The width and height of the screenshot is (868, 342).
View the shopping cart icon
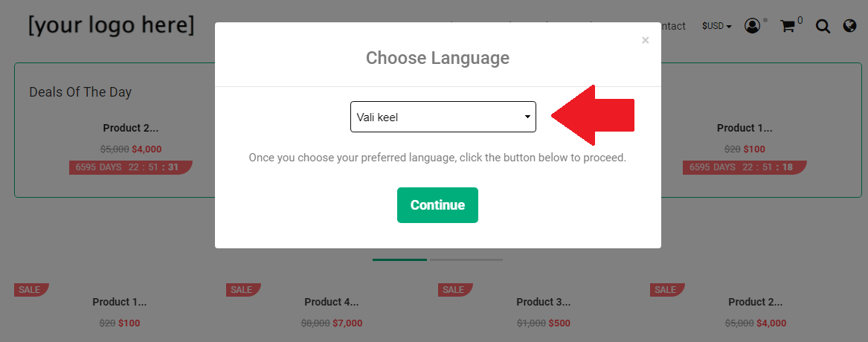pyautogui.click(x=788, y=26)
